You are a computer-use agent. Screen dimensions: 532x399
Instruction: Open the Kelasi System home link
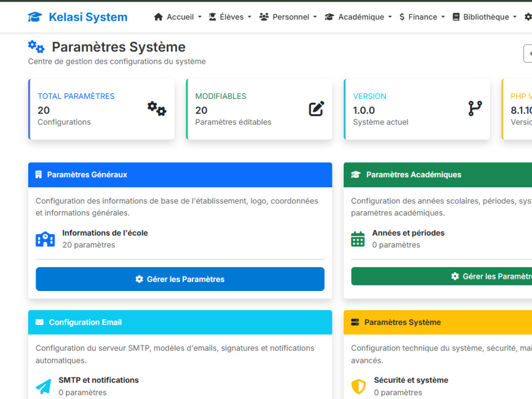point(78,16)
